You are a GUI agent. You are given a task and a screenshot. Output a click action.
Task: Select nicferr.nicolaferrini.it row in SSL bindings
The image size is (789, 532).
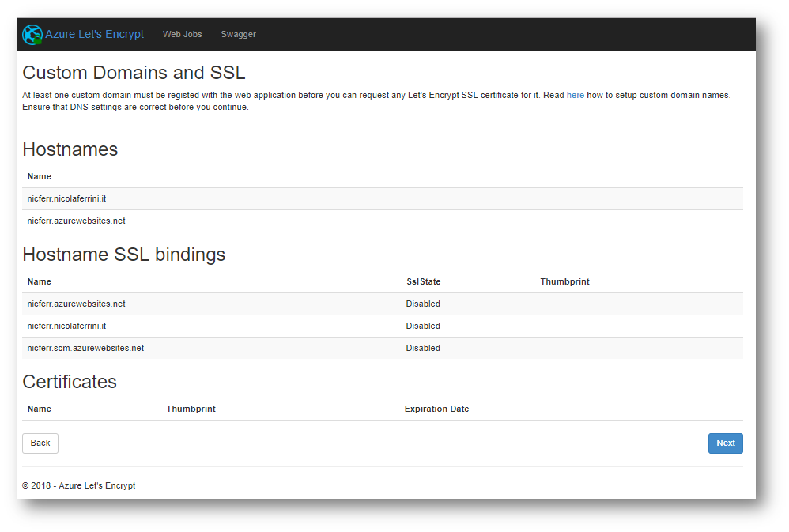[x=383, y=326]
